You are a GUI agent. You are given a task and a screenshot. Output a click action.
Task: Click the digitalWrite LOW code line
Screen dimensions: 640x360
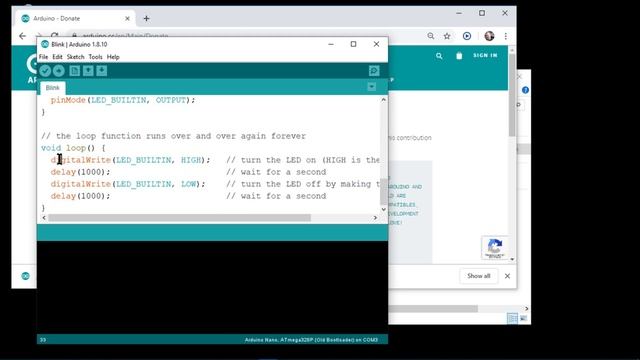tap(128, 184)
